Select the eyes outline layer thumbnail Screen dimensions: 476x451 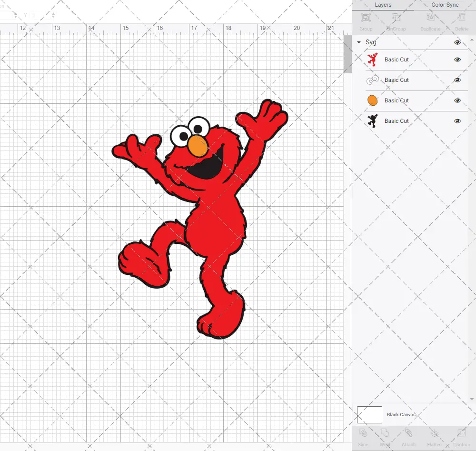tap(373, 80)
